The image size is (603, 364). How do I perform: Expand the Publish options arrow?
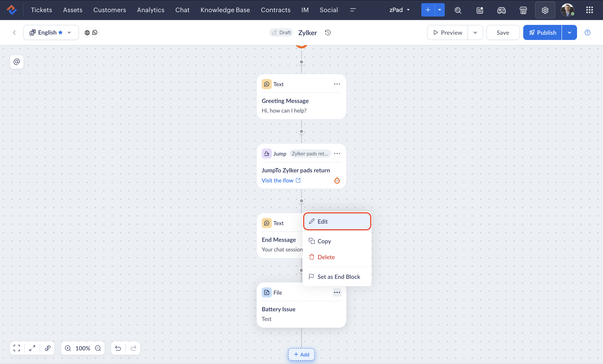pyautogui.click(x=569, y=32)
